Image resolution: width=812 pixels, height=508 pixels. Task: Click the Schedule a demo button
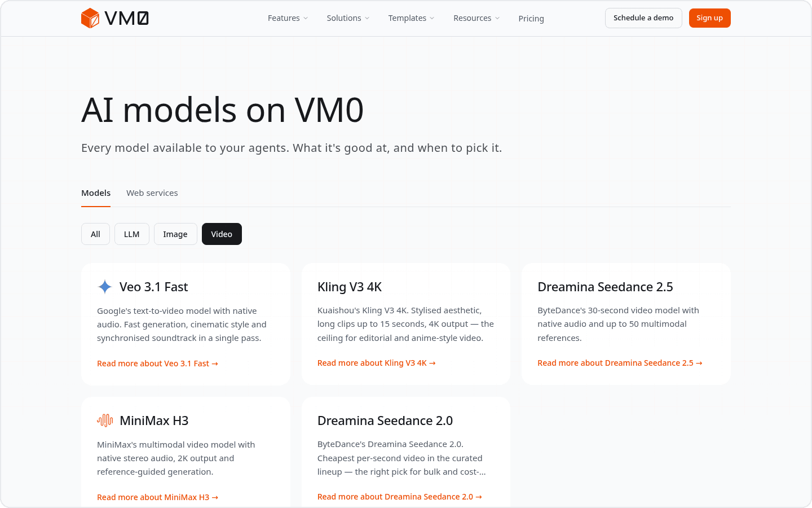pyautogui.click(x=643, y=18)
